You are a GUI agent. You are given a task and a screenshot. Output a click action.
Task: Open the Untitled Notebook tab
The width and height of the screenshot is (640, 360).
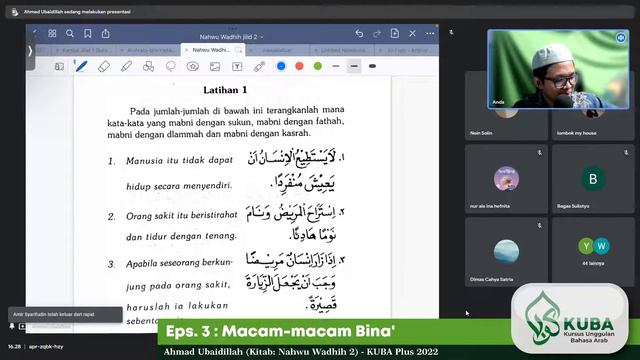point(342,50)
